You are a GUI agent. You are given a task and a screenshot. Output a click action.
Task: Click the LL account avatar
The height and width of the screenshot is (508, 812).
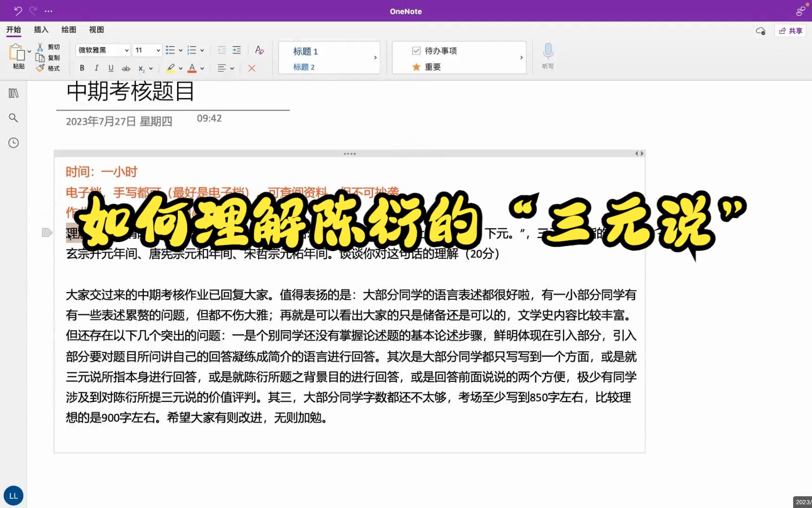pyautogui.click(x=14, y=496)
